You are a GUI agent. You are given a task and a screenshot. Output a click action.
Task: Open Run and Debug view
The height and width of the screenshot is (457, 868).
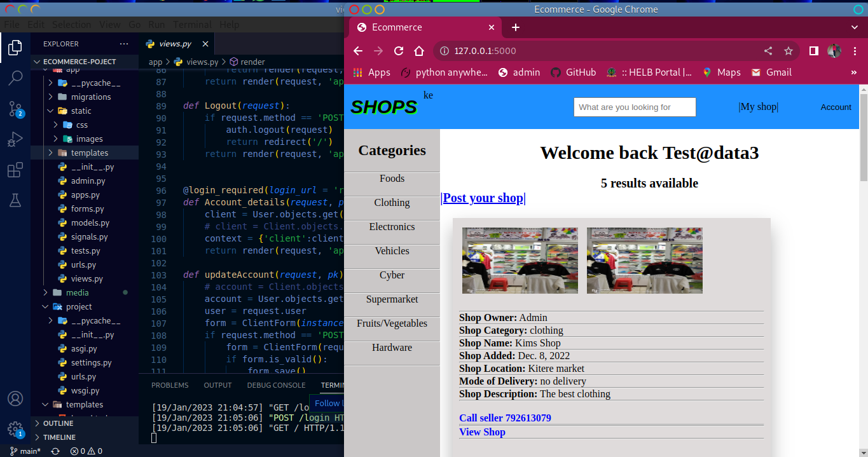click(15, 139)
